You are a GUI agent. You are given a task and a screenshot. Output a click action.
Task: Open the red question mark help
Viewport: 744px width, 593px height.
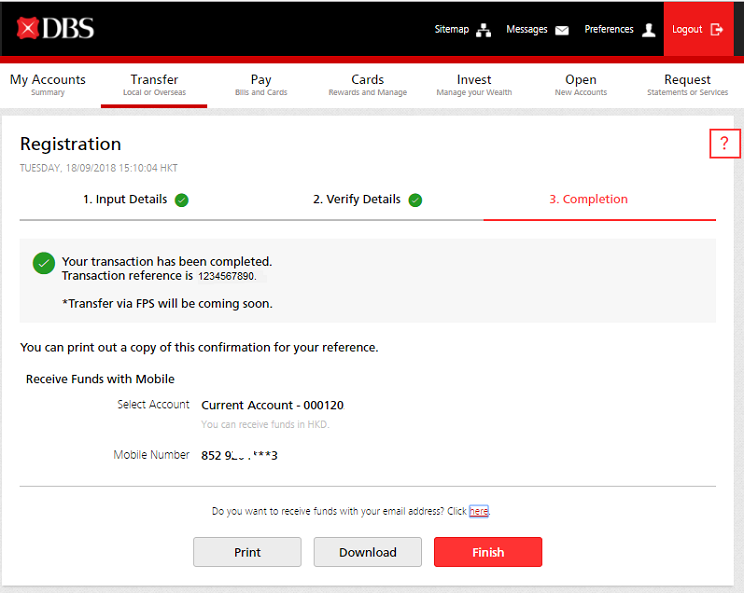coord(725,145)
